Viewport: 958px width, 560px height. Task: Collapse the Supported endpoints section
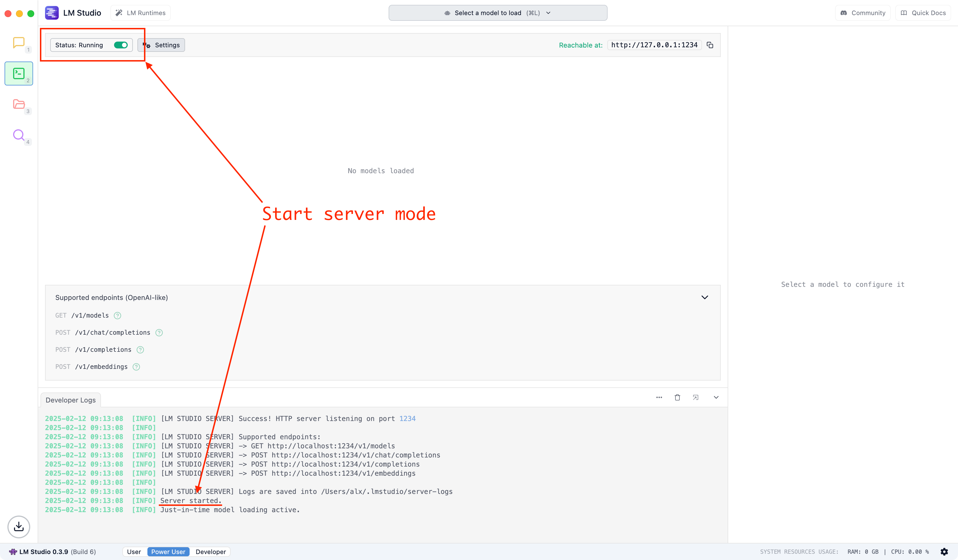[x=705, y=297]
